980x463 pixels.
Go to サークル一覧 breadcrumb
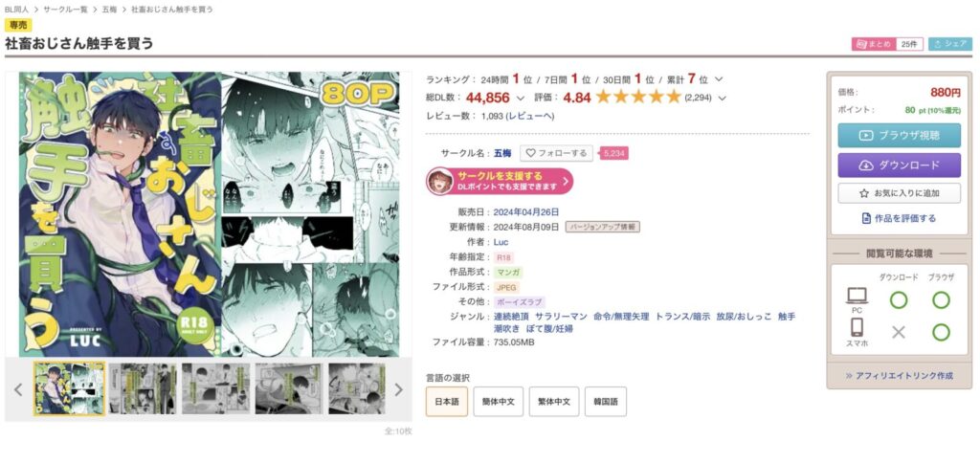click(x=66, y=10)
